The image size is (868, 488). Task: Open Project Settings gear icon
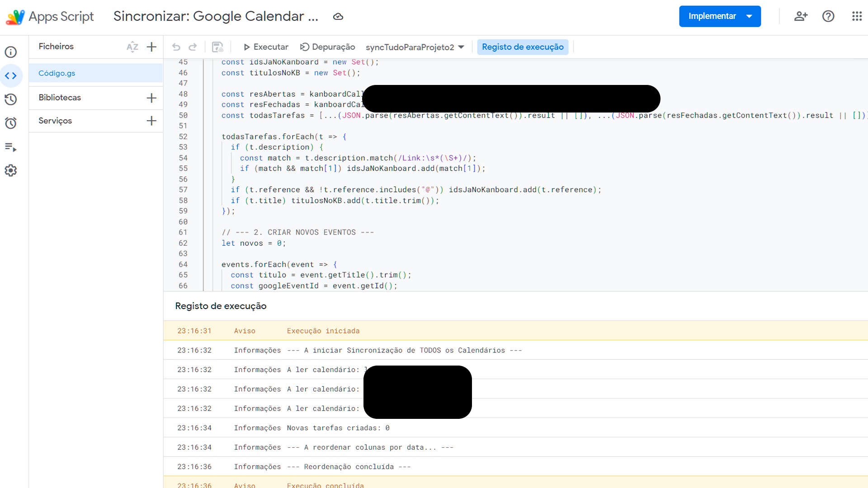tap(11, 170)
